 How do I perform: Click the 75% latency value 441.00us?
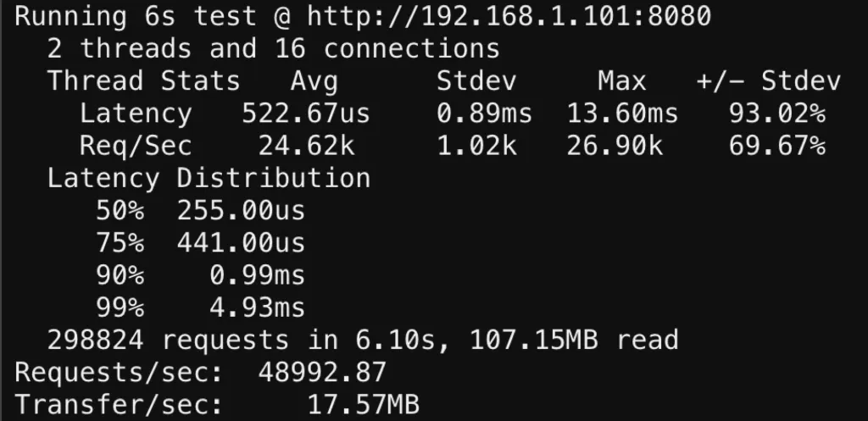click(241, 243)
